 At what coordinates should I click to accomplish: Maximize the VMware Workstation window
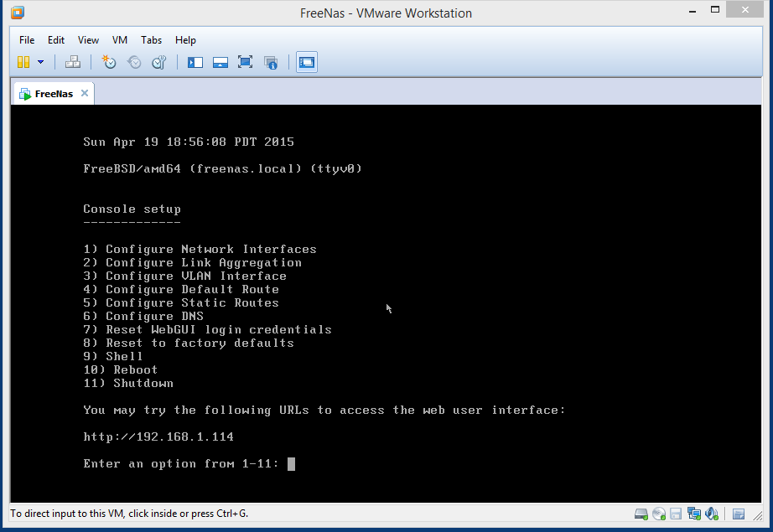715,10
